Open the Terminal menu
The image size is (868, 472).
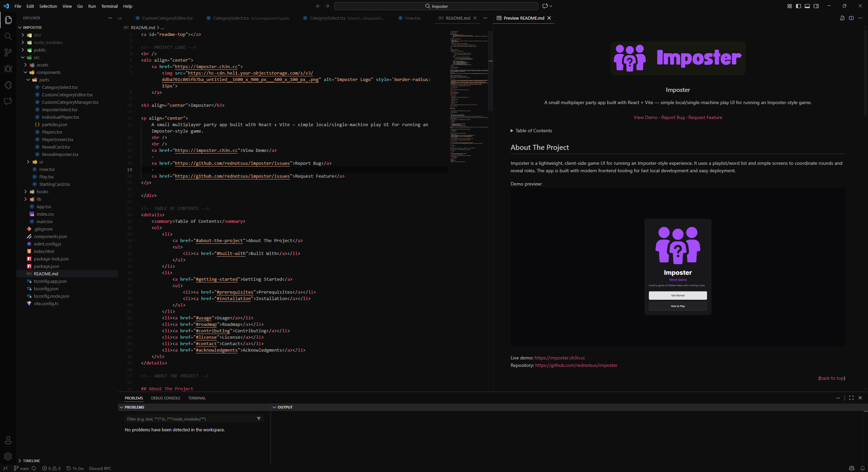[x=109, y=6]
